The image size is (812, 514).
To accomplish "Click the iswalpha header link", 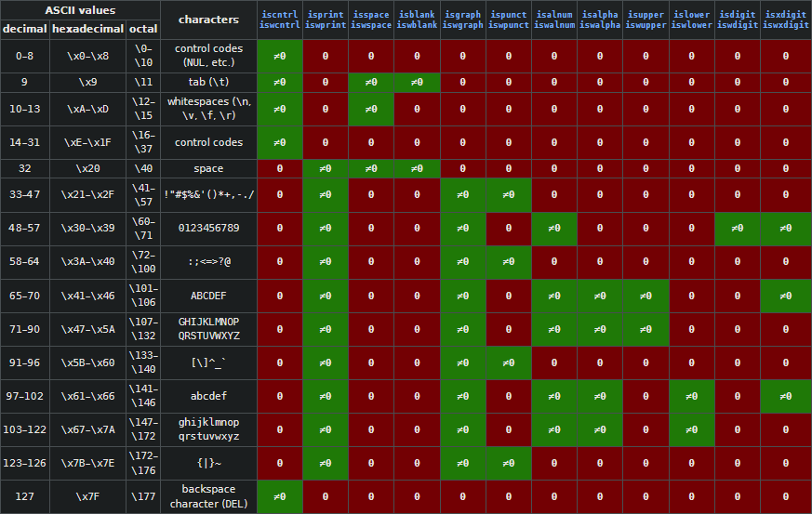I will click(x=600, y=26).
